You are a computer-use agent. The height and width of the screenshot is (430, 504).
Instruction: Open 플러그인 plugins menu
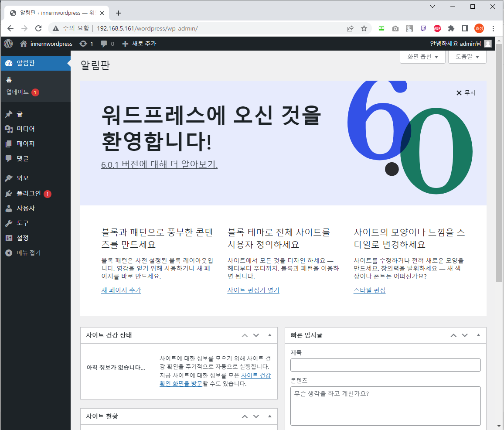[x=35, y=193]
